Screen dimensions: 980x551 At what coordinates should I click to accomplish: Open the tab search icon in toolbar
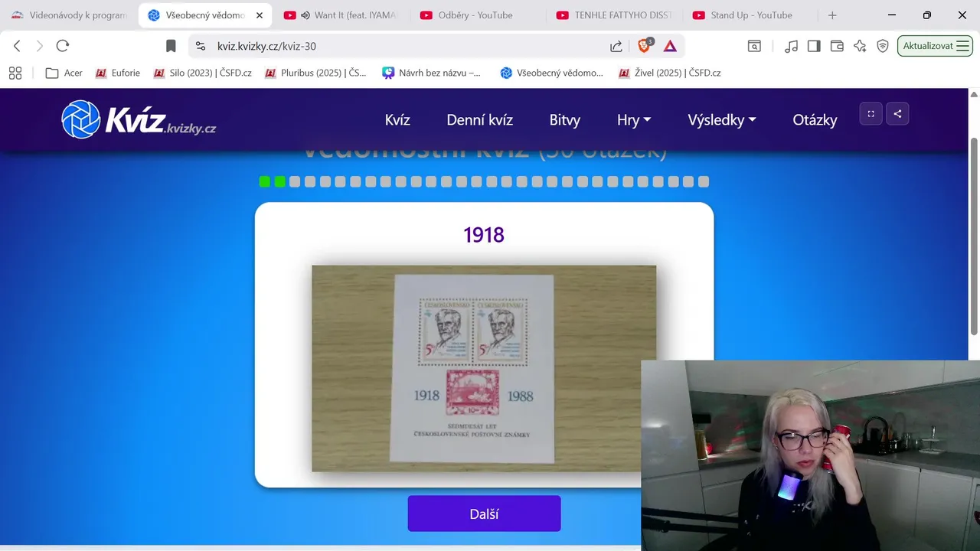pos(754,46)
